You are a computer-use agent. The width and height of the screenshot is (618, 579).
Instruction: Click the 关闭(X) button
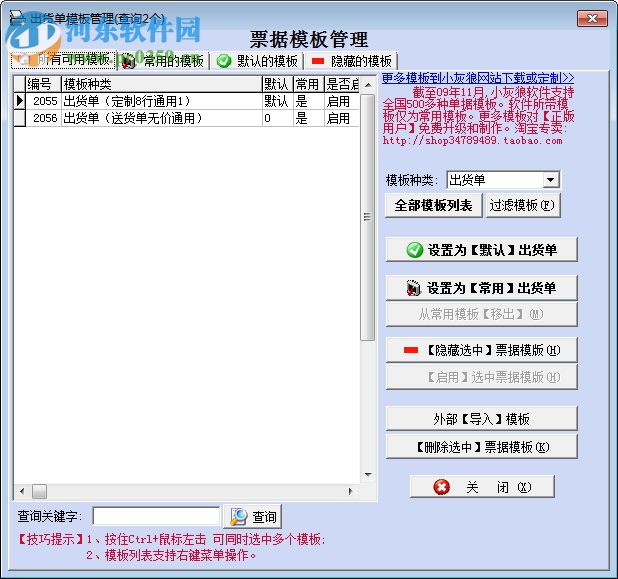click(x=482, y=487)
